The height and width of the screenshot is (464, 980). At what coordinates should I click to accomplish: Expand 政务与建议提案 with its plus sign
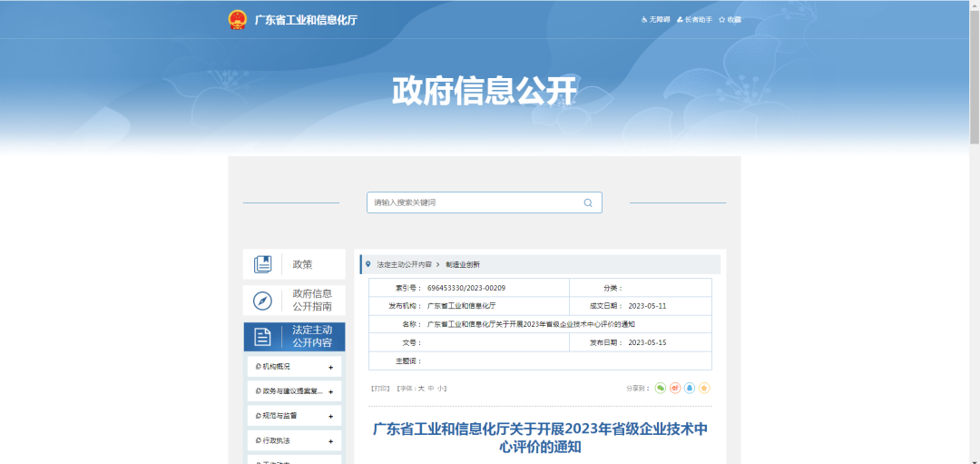[330, 392]
